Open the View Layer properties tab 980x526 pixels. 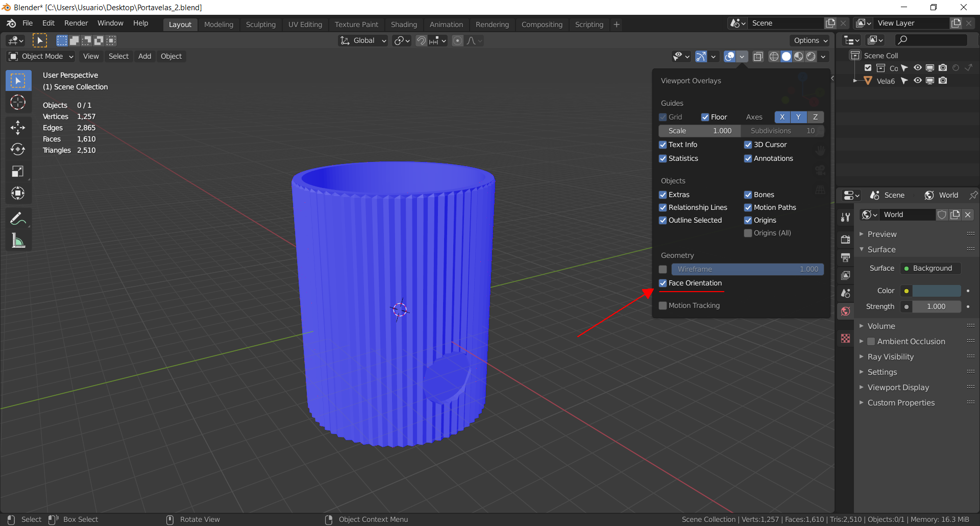click(x=846, y=275)
